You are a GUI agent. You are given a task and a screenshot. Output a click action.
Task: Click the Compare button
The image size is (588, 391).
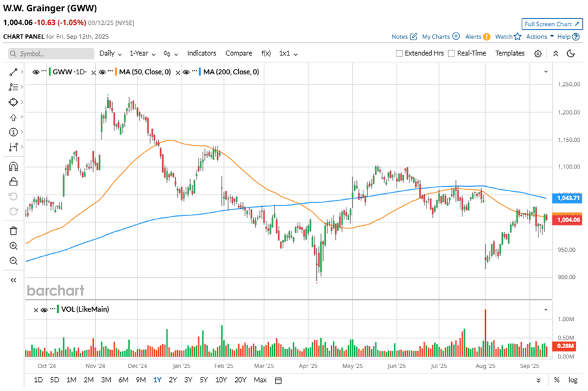tap(238, 53)
